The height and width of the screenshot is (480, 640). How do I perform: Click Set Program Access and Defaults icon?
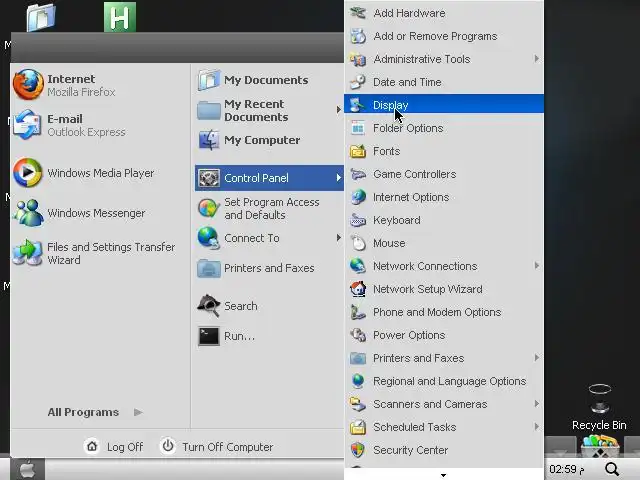[209, 208]
